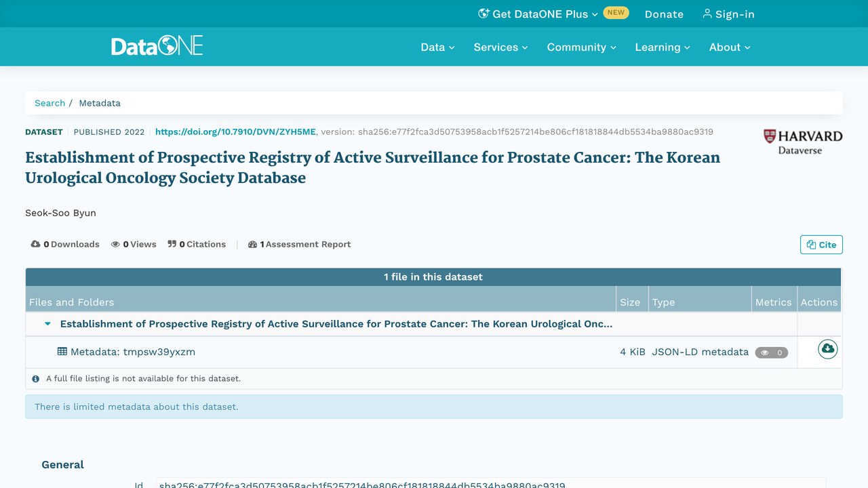Click the dataset title heading
Screen dimensions: 868x488
point(372,167)
